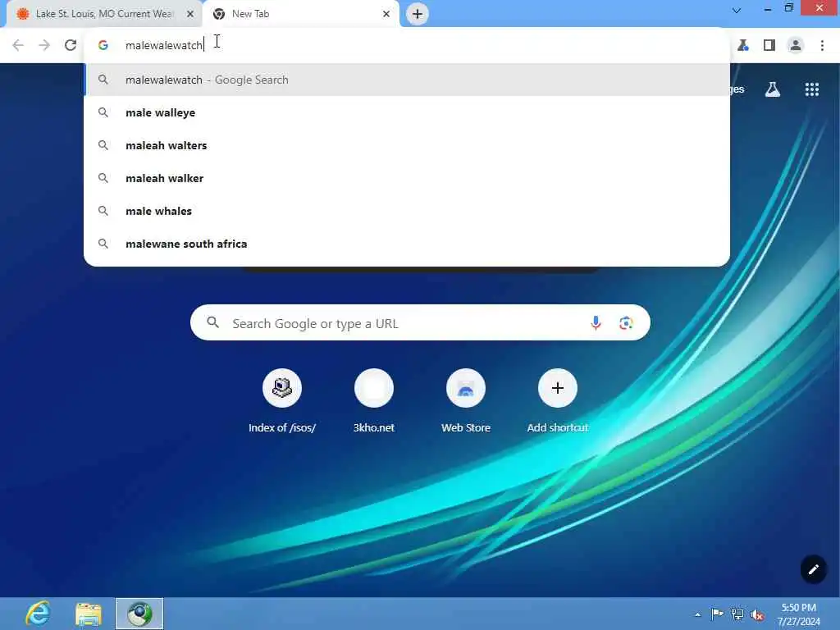
Task: Open Google Lens image search
Action: click(626, 322)
